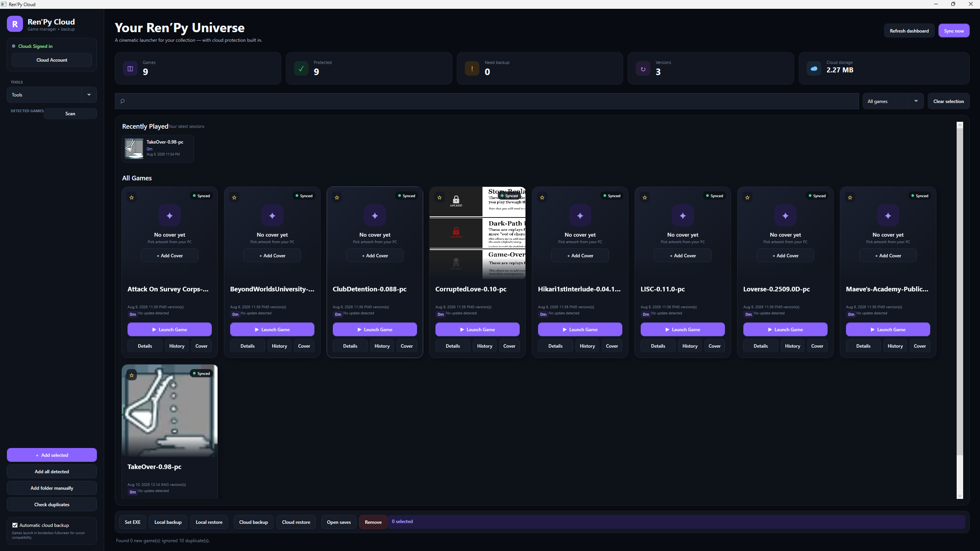Screen dimensions: 980x551
Task: Add a folder manually
Action: pyautogui.click(x=52, y=488)
